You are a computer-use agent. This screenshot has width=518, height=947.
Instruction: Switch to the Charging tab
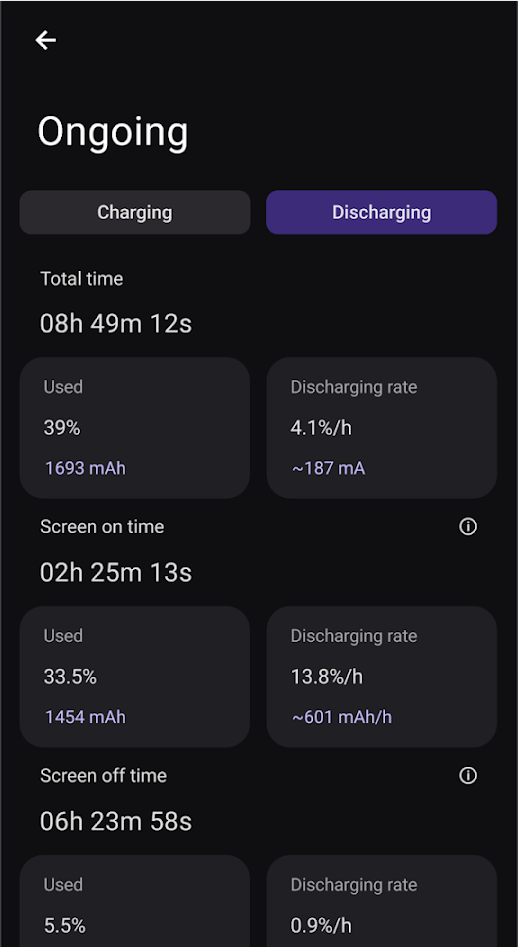click(135, 213)
